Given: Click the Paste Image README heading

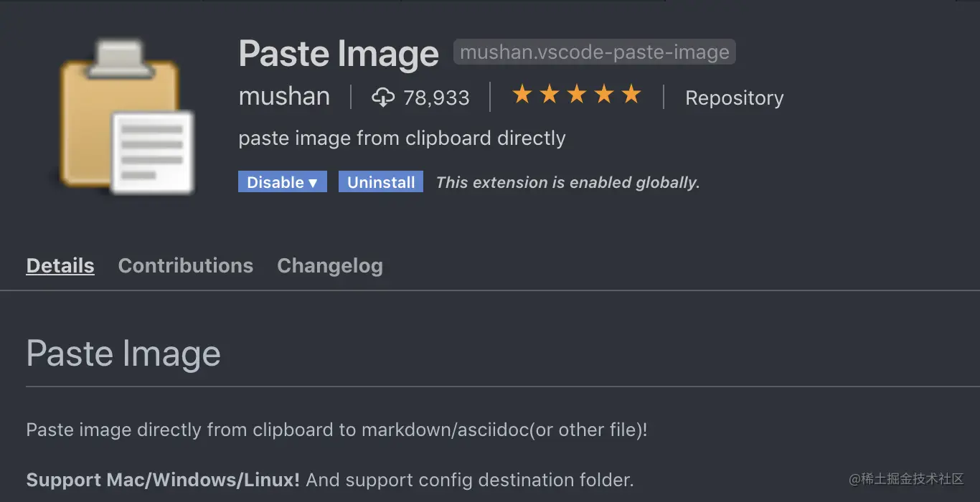Looking at the screenshot, I should 123,354.
